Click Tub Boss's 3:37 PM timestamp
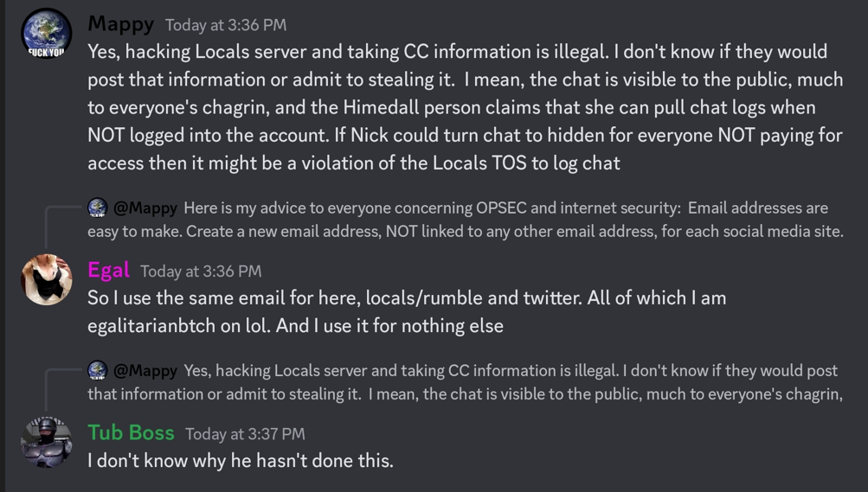Image resolution: width=868 pixels, height=492 pixels. (245, 434)
